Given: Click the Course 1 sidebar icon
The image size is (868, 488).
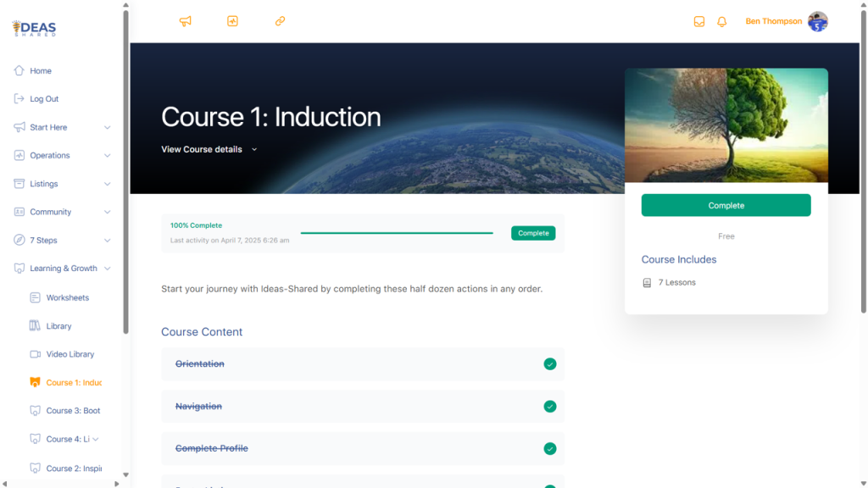Looking at the screenshot, I should tap(35, 382).
